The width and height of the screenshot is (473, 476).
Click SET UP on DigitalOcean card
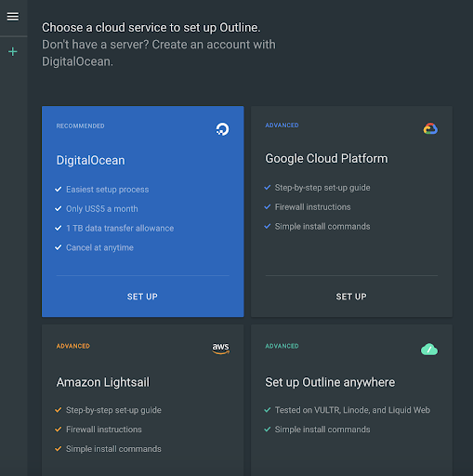click(x=142, y=297)
